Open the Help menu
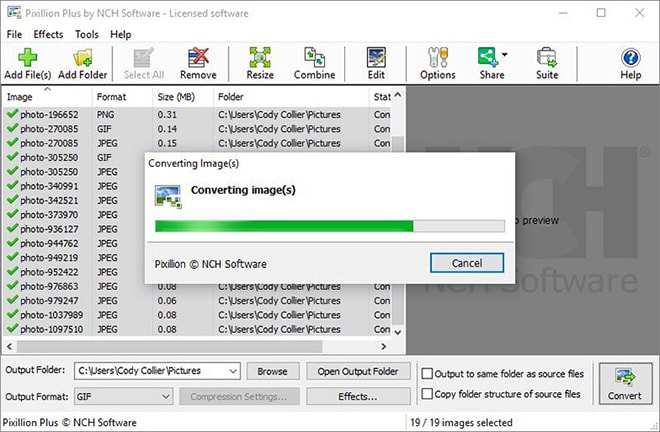The height and width of the screenshot is (432, 660). 121,35
